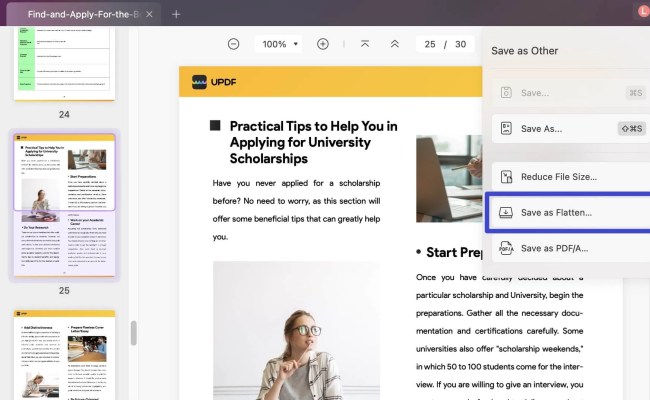Click the PDF/A file icon
The image size is (650, 400).
(x=506, y=248)
